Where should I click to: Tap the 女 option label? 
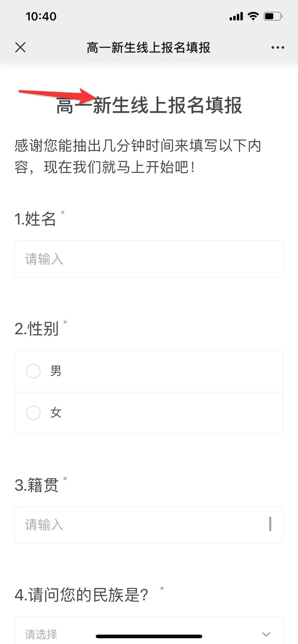click(56, 413)
